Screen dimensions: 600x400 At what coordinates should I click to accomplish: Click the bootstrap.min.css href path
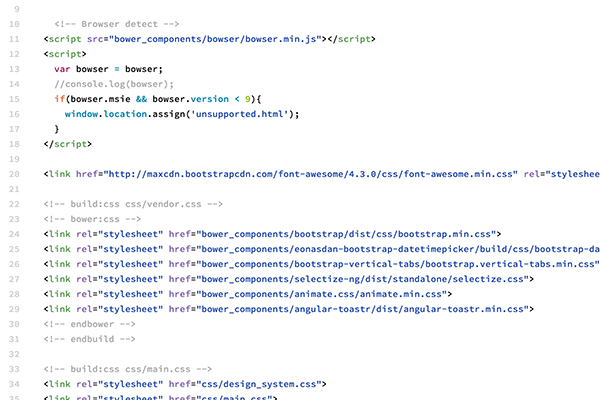tap(346, 234)
